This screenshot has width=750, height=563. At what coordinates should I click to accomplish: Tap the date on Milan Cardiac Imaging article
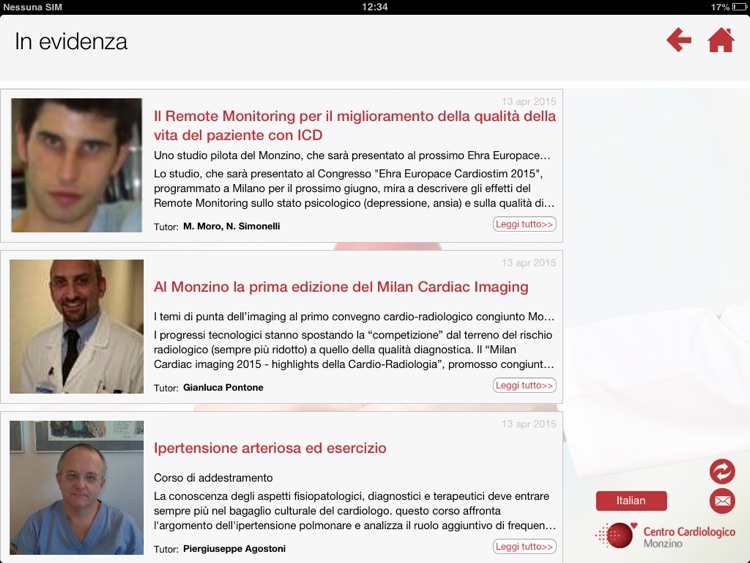pyautogui.click(x=529, y=263)
